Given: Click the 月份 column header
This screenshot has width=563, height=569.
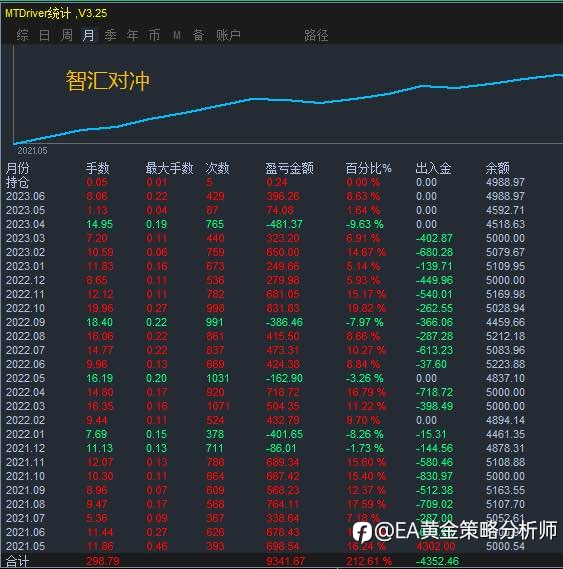Looking at the screenshot, I should [17, 168].
